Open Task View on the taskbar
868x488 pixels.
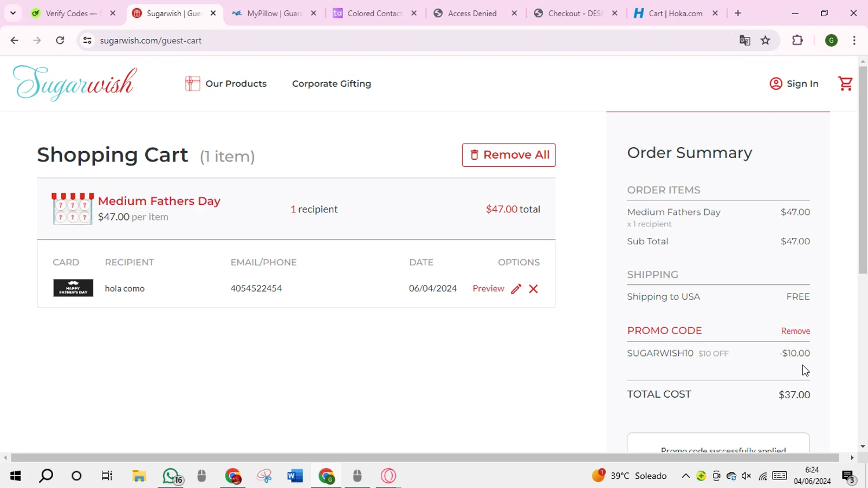pos(107,476)
